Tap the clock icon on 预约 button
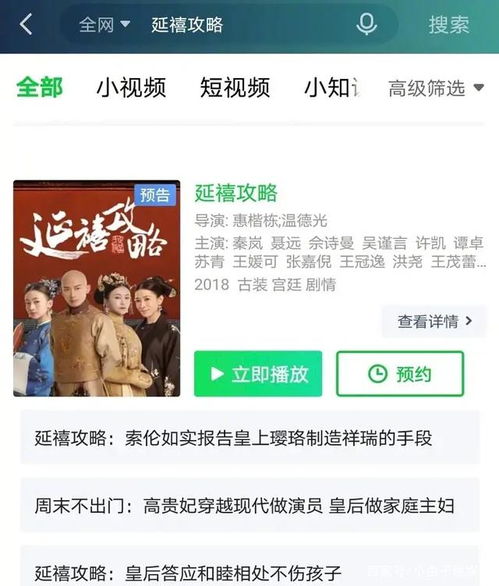The width and height of the screenshot is (499, 586). click(378, 374)
